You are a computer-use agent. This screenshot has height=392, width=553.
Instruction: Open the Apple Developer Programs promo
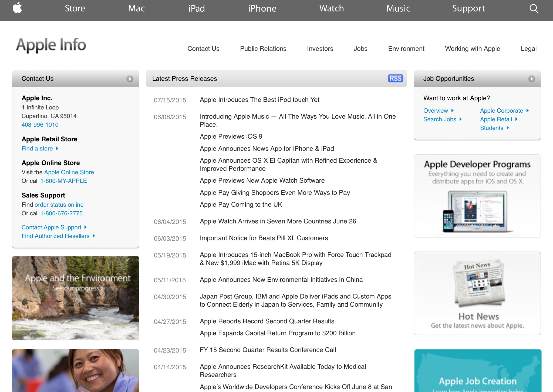[x=477, y=196]
